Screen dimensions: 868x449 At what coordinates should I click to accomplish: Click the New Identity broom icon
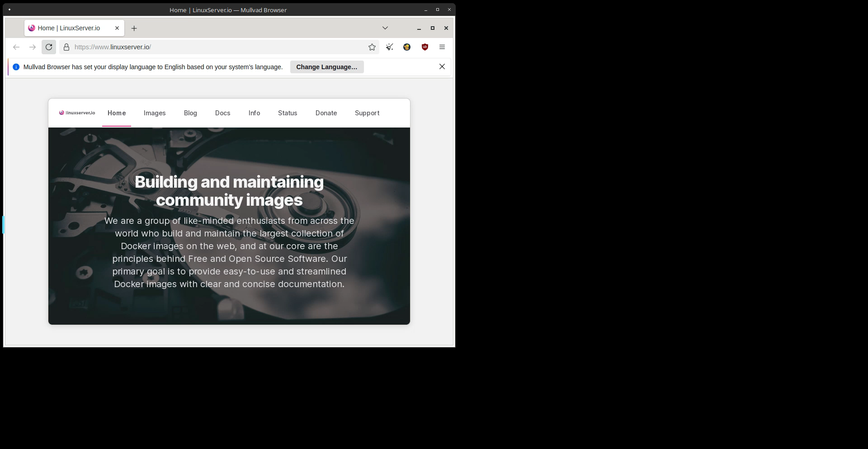(389, 47)
